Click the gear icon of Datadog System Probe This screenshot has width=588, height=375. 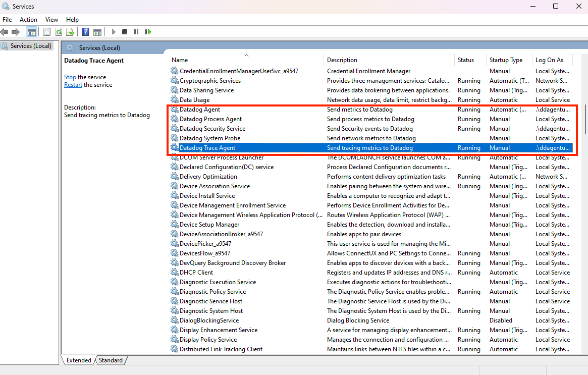(x=174, y=138)
